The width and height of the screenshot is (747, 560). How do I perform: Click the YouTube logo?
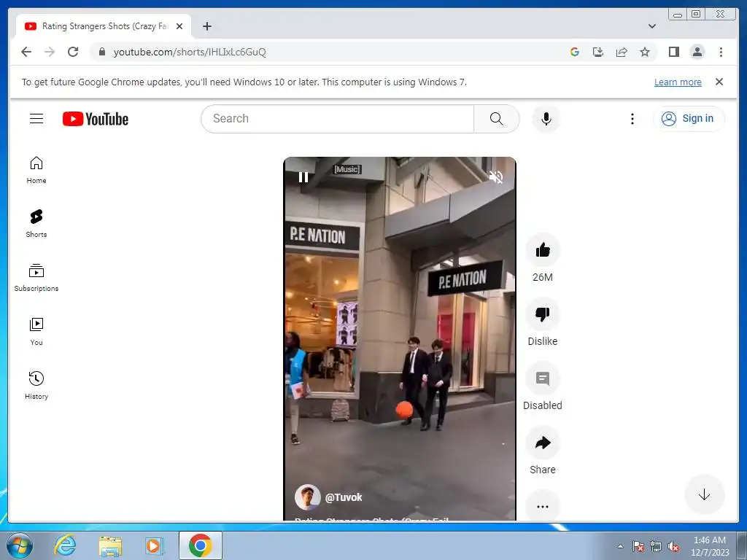96,119
